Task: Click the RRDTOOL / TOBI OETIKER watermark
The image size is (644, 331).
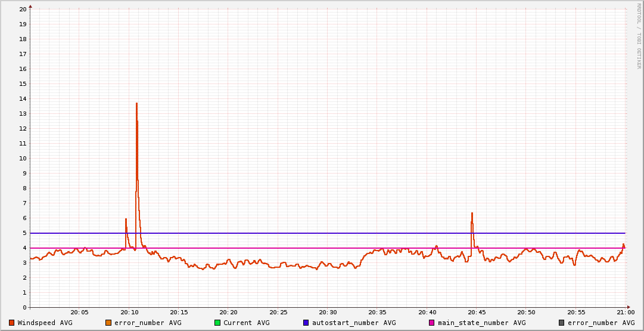Action: tap(639, 36)
